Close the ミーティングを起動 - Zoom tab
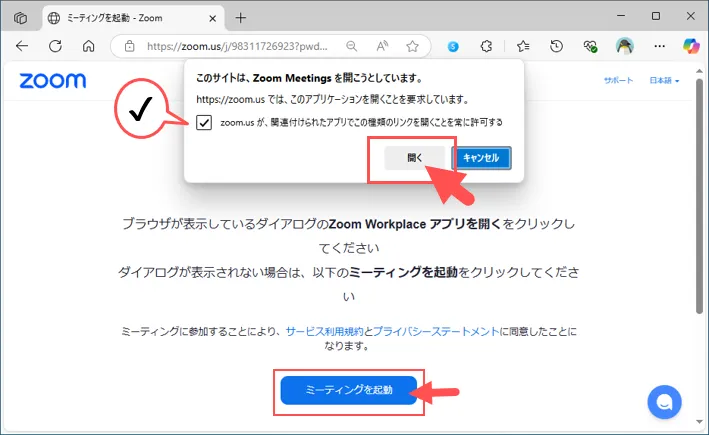Screen dimensions: 709x435 click(x=213, y=19)
